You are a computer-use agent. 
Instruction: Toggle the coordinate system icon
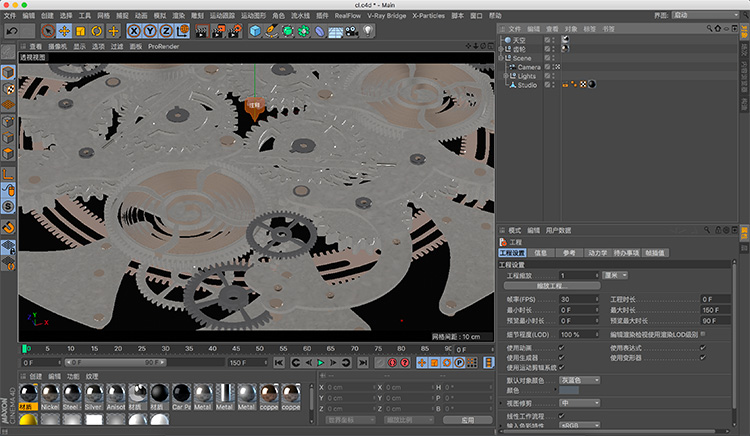(182, 31)
